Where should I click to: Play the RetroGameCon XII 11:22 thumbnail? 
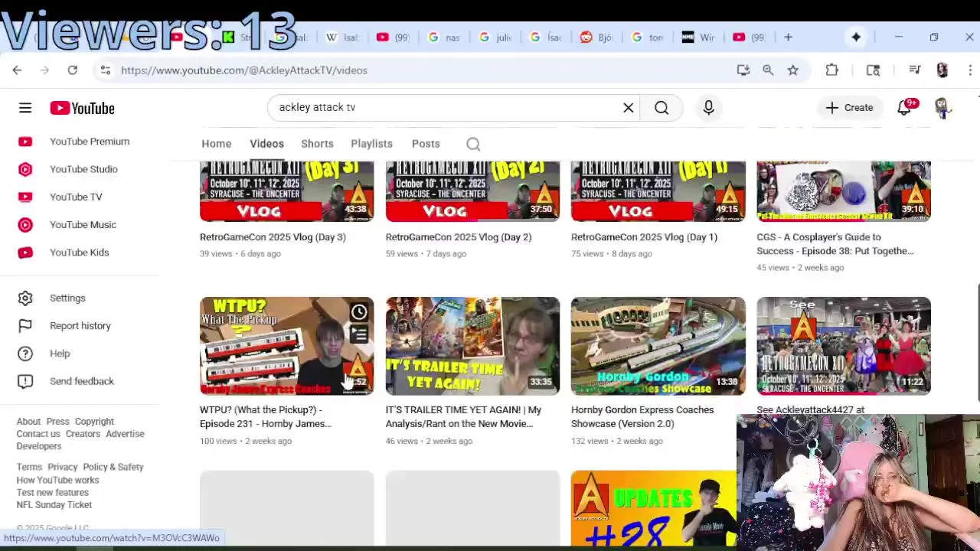click(x=844, y=346)
